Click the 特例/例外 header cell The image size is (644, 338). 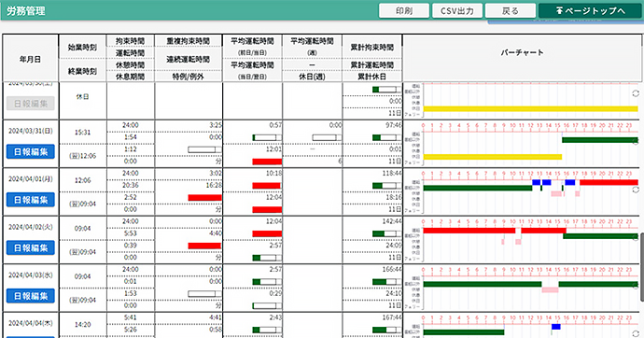coord(189,77)
